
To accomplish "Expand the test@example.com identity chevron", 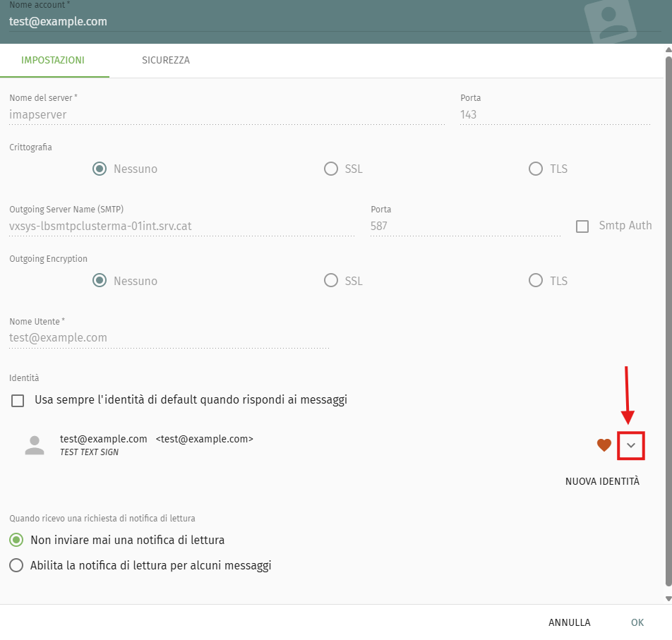I will 631,445.
